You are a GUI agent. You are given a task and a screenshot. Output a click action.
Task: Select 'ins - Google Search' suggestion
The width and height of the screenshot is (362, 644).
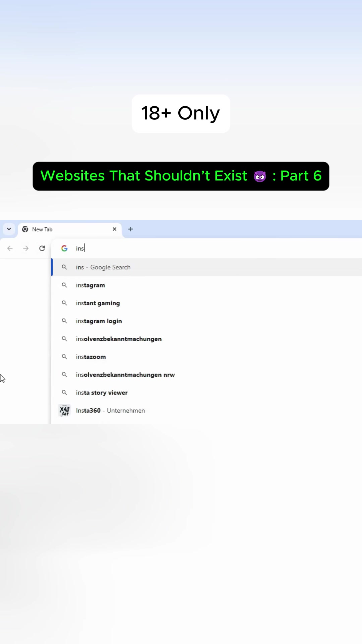click(x=206, y=267)
